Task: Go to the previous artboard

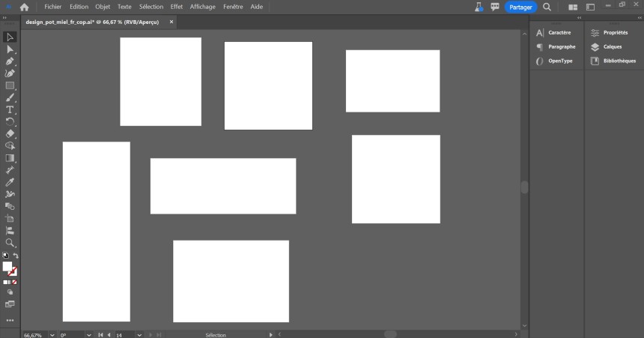Action: (109, 335)
